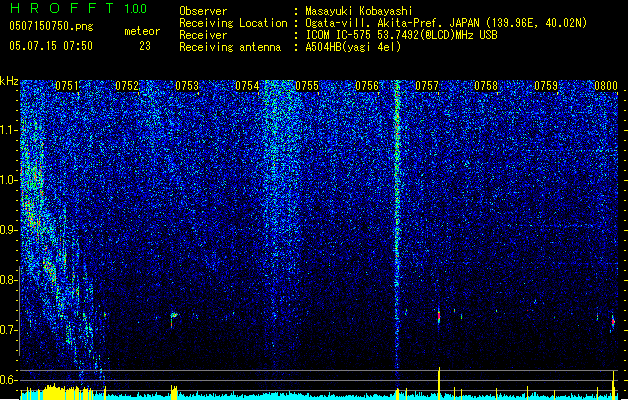Click the wide yellow signal block before 0751

point(56,392)
